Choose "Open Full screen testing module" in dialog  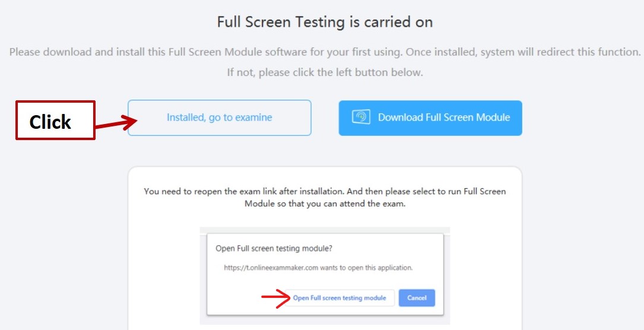tap(340, 298)
